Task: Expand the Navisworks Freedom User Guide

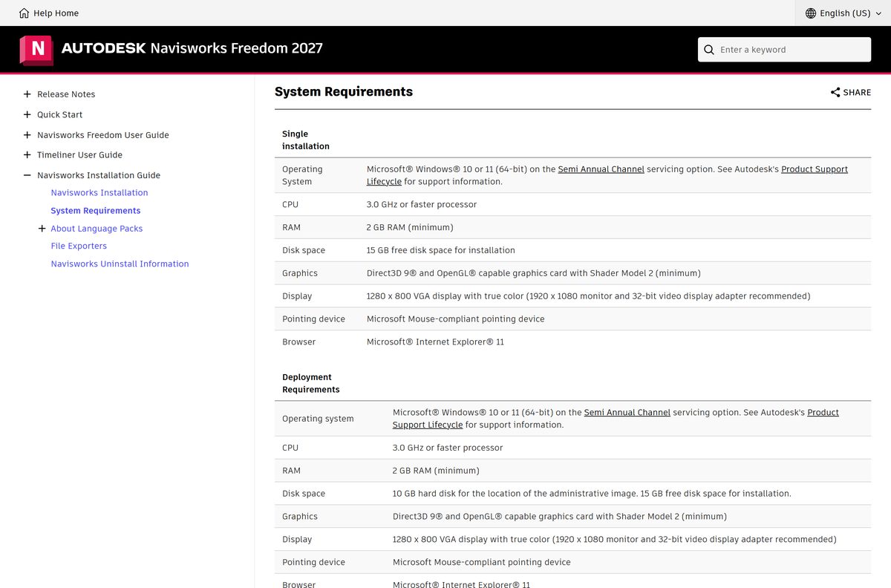Action: (27, 135)
